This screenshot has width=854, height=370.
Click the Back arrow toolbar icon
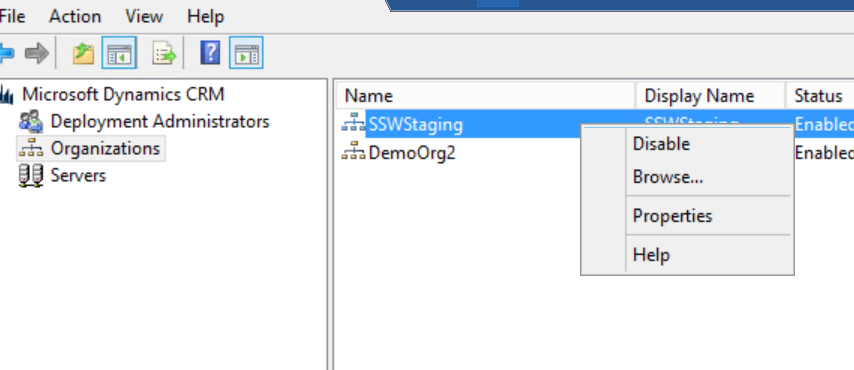pyautogui.click(x=7, y=53)
